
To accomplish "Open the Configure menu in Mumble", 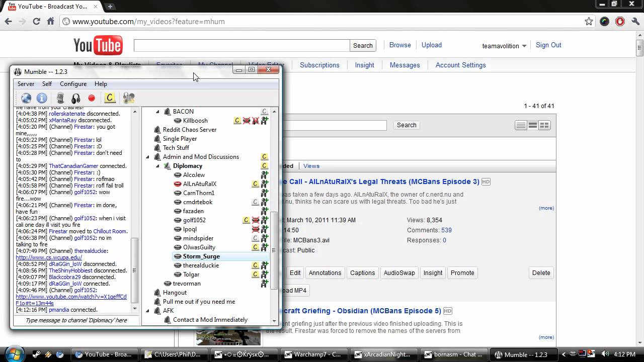I will [x=73, y=84].
